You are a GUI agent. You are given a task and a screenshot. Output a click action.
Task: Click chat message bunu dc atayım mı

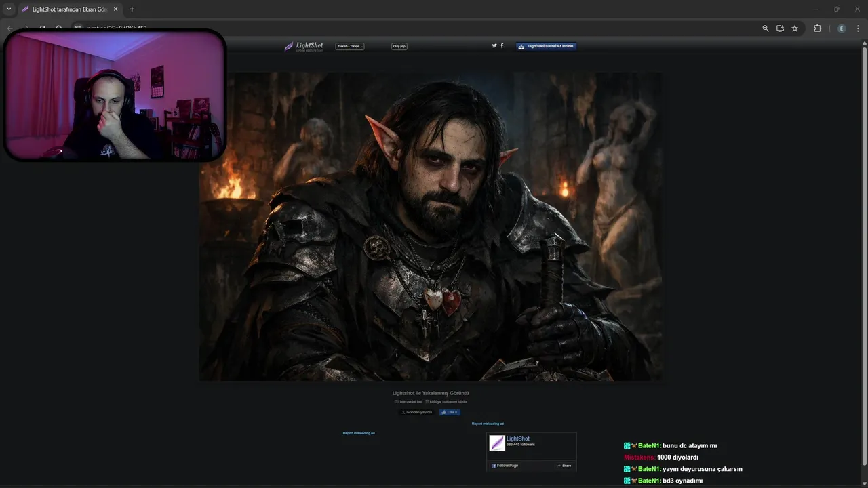[690, 446]
